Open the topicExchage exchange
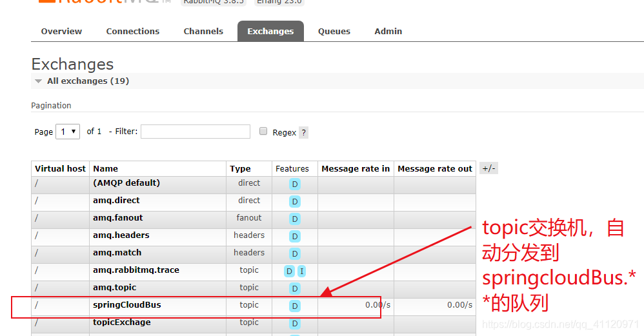 [x=121, y=322]
